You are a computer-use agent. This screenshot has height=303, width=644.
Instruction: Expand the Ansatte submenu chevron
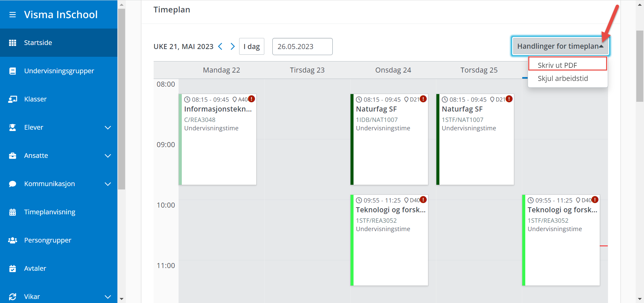click(108, 156)
